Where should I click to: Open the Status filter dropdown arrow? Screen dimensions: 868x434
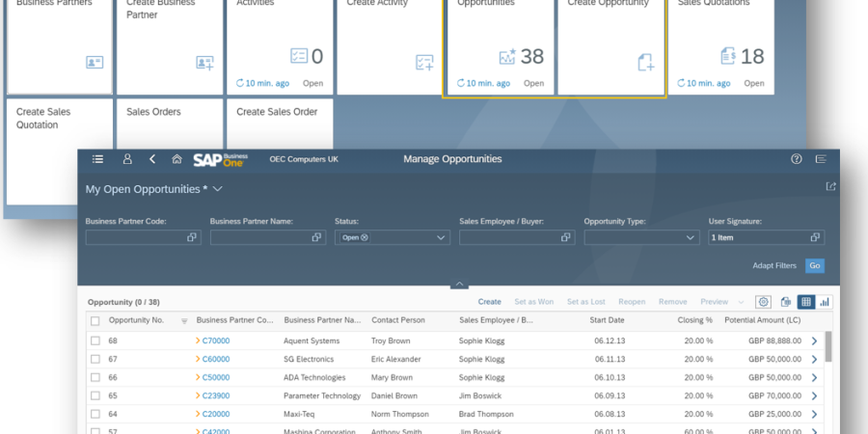pos(441,237)
